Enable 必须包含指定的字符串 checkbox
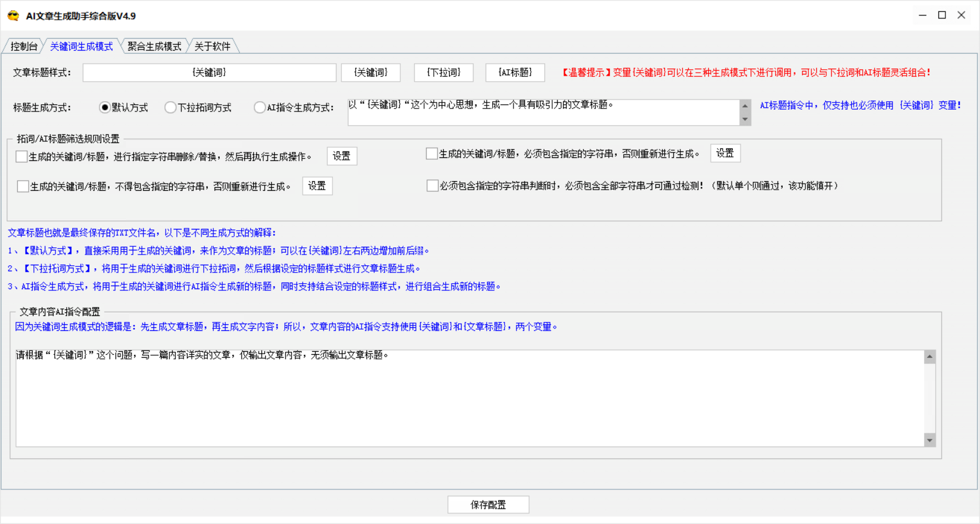 (432, 154)
